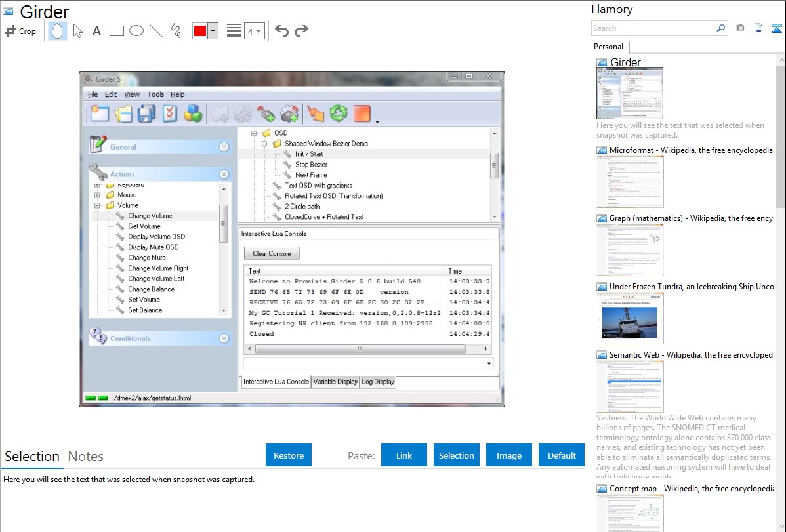786x532 pixels.
Task: Click the Paste Image button
Action: click(x=508, y=455)
